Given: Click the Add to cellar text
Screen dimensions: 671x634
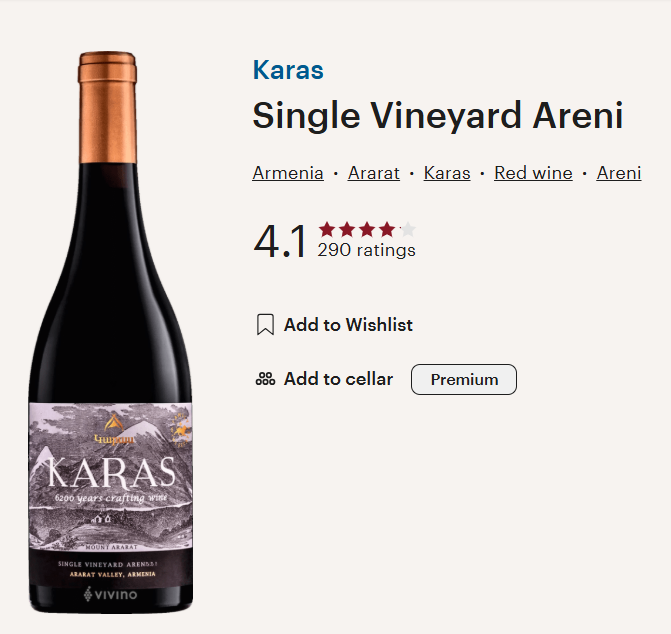Looking at the screenshot, I should (338, 379).
